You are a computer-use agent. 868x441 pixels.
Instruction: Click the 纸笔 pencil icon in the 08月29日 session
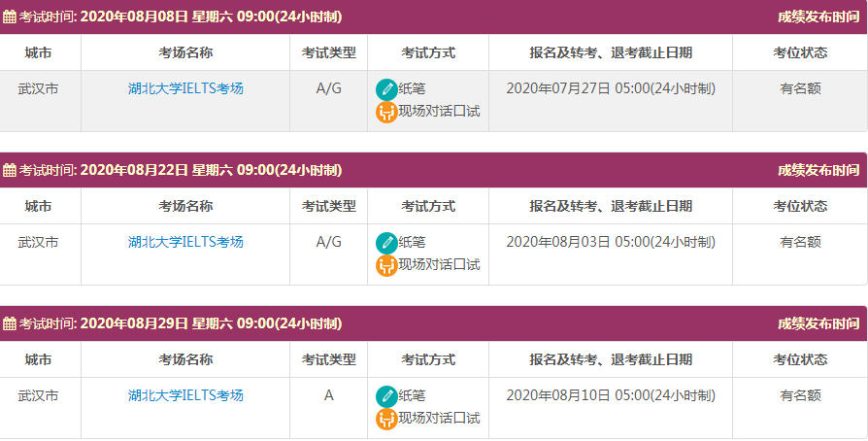tap(386, 396)
